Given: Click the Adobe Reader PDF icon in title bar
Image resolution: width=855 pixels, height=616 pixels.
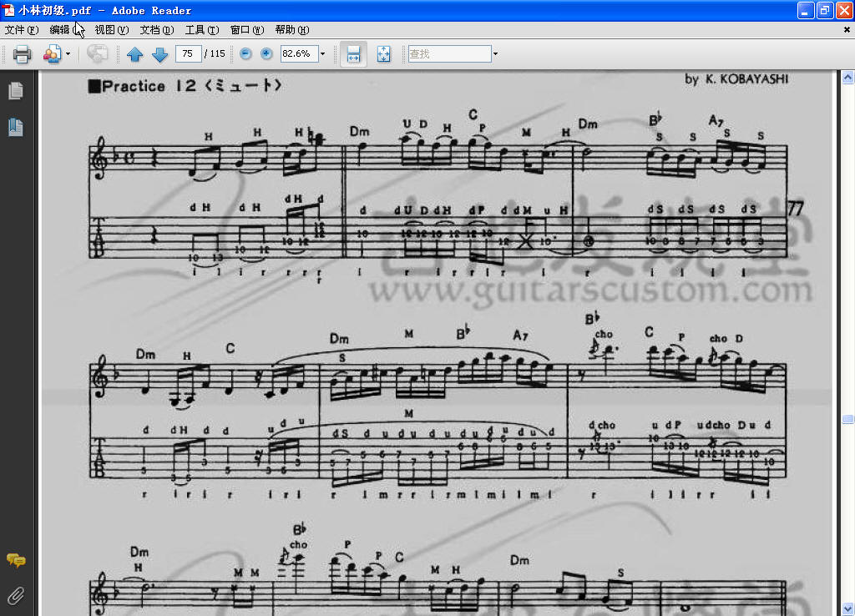Looking at the screenshot, I should tap(8, 10).
